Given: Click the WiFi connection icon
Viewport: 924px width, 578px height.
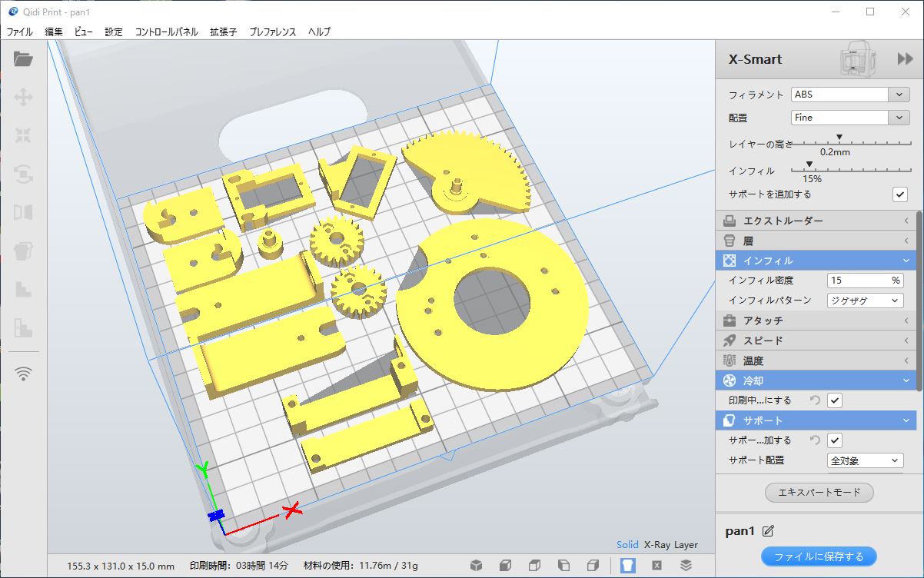Looking at the screenshot, I should (24, 374).
